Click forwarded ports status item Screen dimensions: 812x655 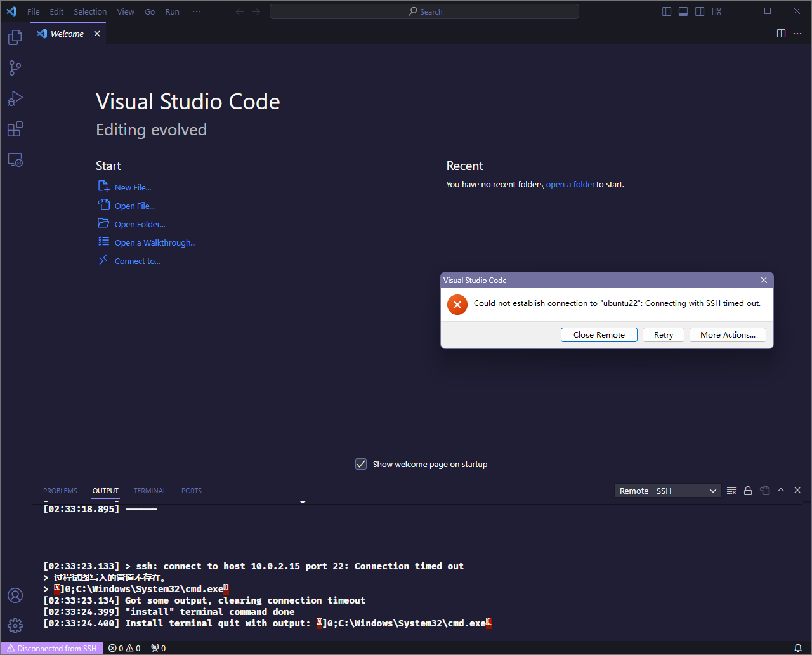click(159, 648)
